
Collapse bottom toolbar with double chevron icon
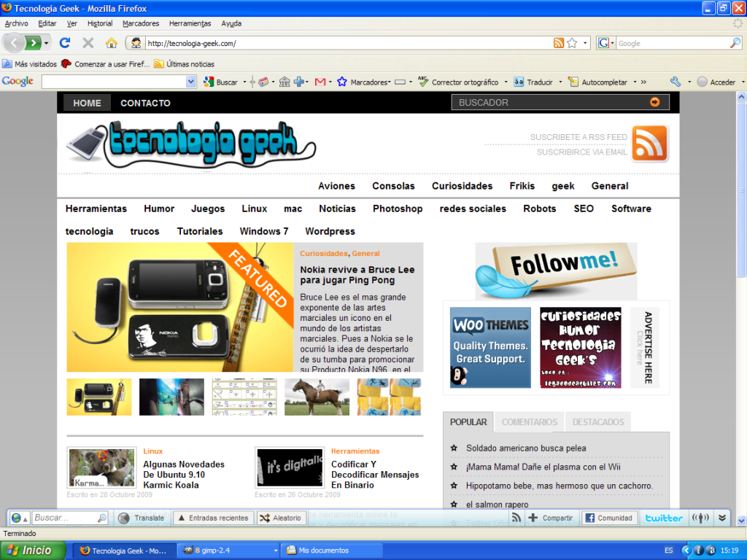coord(722,518)
